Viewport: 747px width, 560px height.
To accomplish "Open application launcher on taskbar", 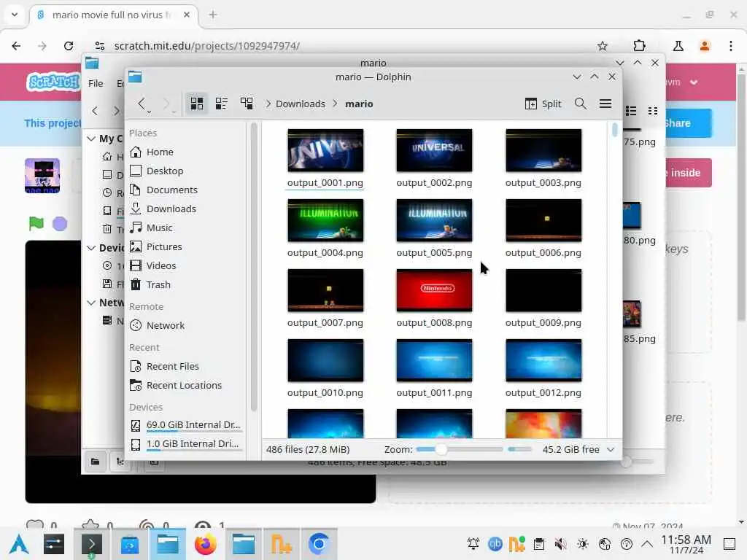I will coord(18,544).
